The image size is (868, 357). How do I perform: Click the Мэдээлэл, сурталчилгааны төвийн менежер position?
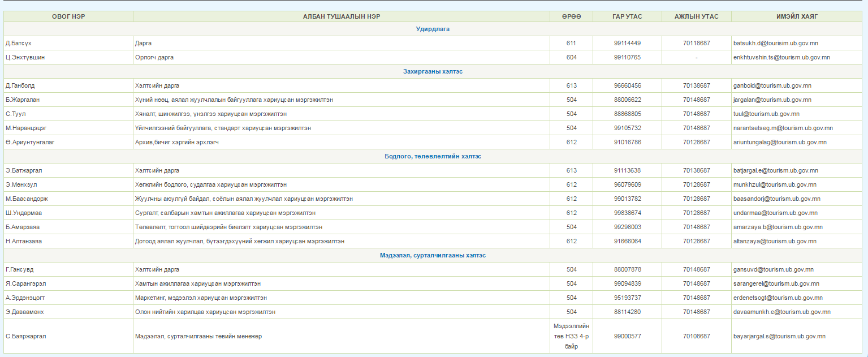[x=198, y=336]
